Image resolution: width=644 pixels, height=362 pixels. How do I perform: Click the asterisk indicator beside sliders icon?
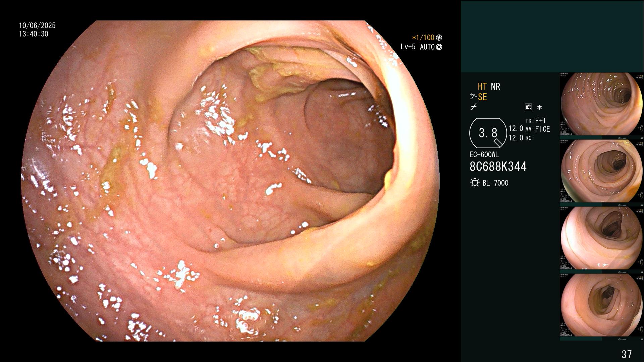coord(539,108)
